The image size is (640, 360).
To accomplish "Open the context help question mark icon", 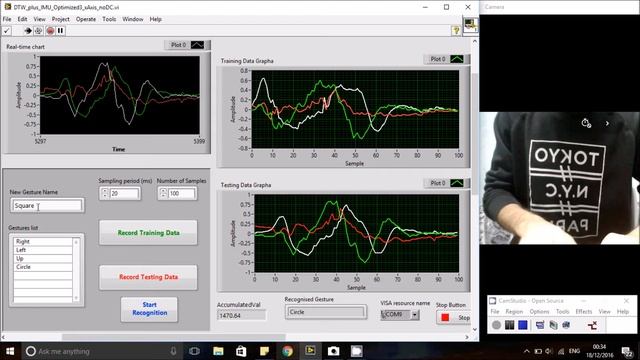I will click(456, 31).
